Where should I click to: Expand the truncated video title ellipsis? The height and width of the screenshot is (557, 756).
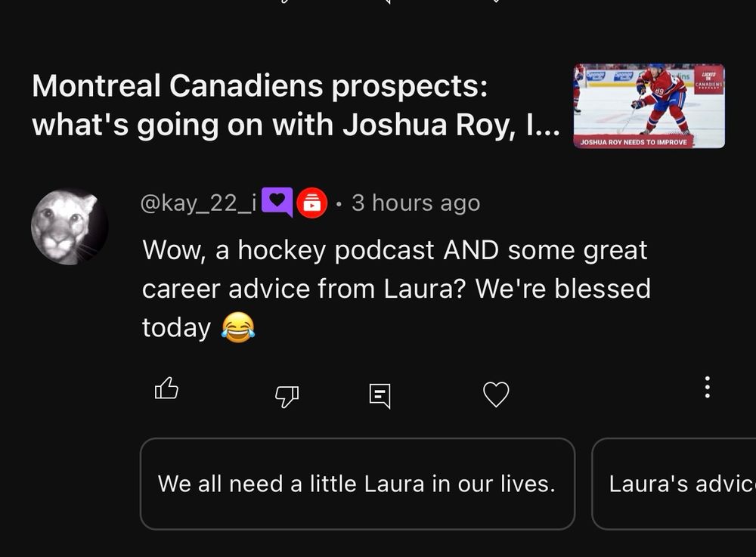point(551,125)
